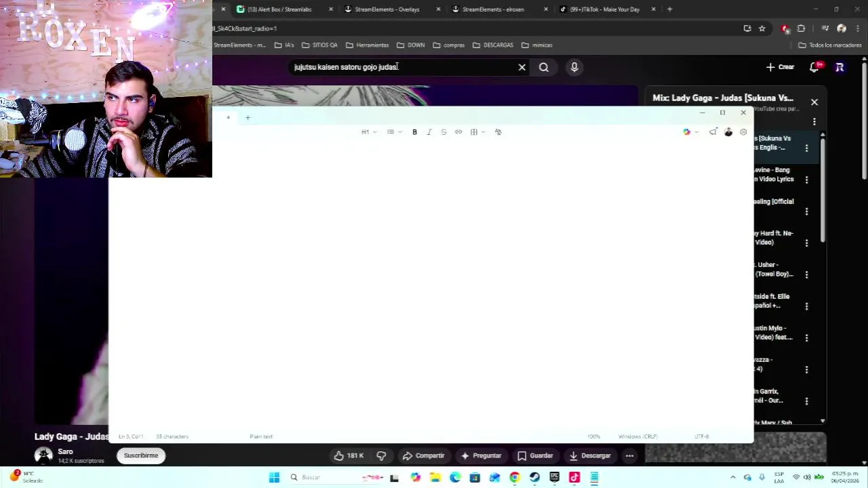The width and height of the screenshot is (868, 488).
Task: Open the Copilot icon in Notepad
Action: (686, 132)
